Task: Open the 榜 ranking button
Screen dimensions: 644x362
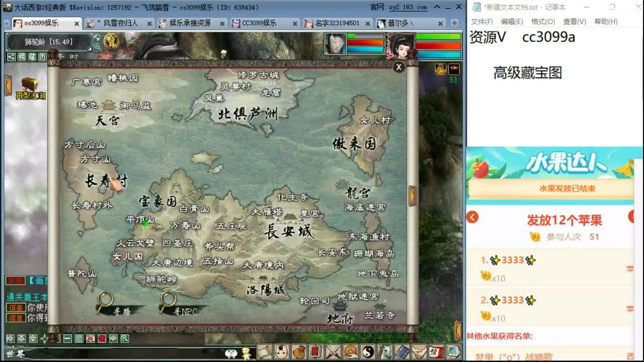Action: (x=22, y=57)
